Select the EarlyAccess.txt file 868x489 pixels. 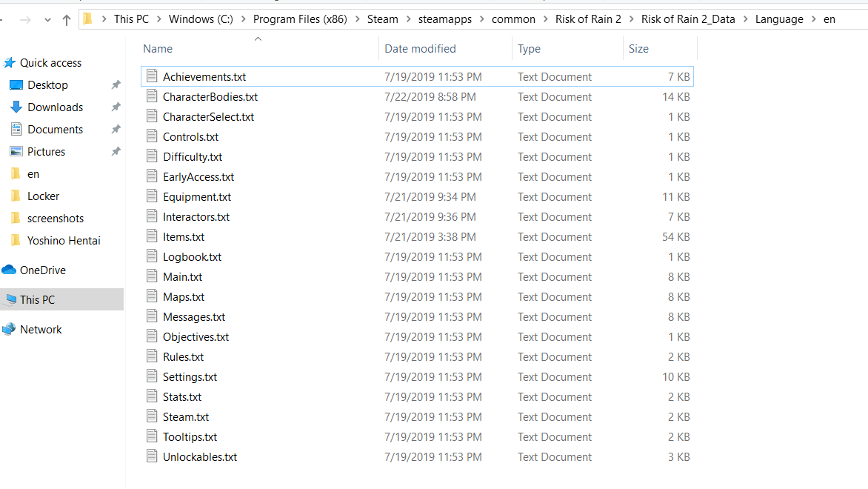coord(198,176)
